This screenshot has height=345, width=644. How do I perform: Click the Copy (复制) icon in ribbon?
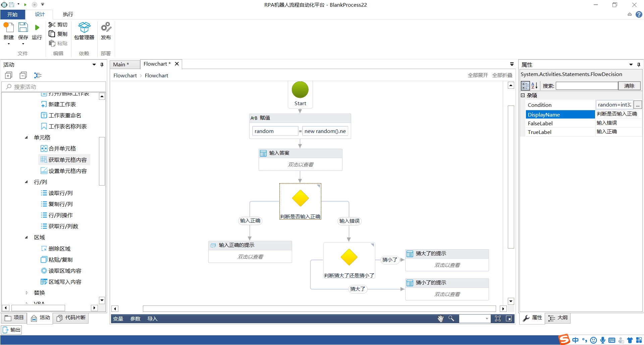pyautogui.click(x=52, y=34)
